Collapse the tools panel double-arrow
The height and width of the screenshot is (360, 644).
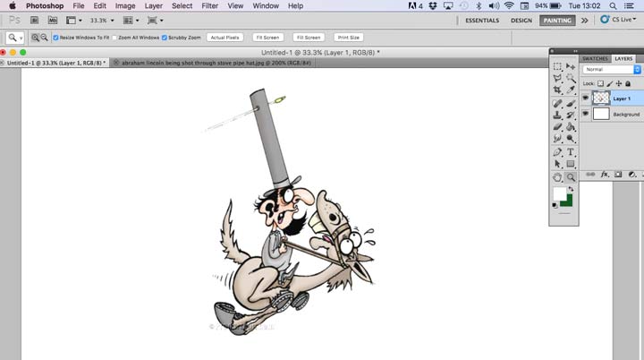pyautogui.click(x=575, y=51)
